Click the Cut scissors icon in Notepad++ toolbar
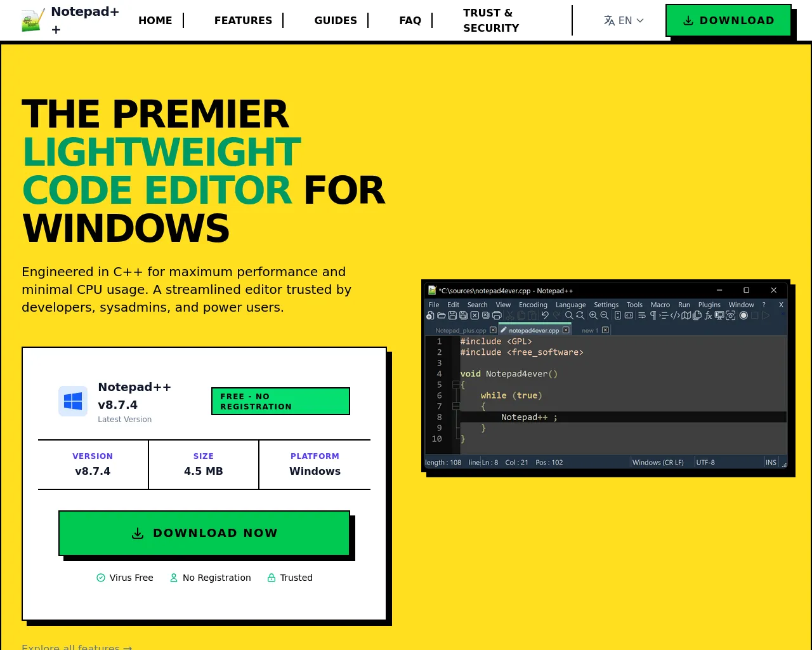The width and height of the screenshot is (812, 650). 509,315
